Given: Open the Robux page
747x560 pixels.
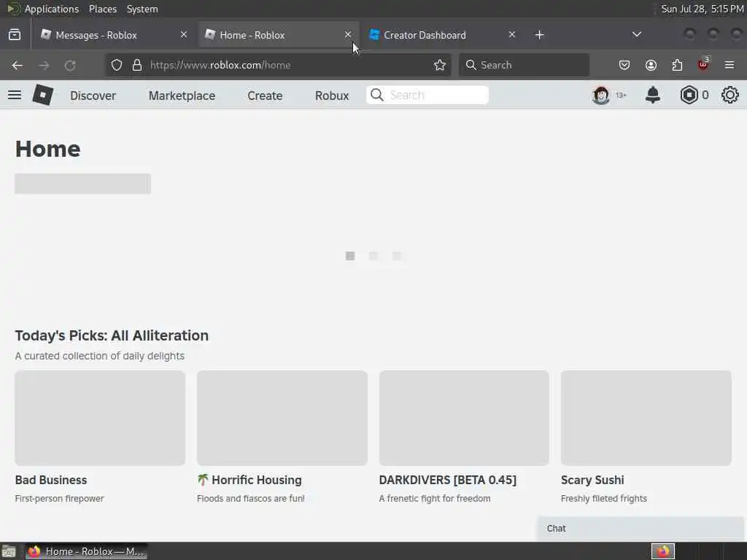Looking at the screenshot, I should (332, 96).
